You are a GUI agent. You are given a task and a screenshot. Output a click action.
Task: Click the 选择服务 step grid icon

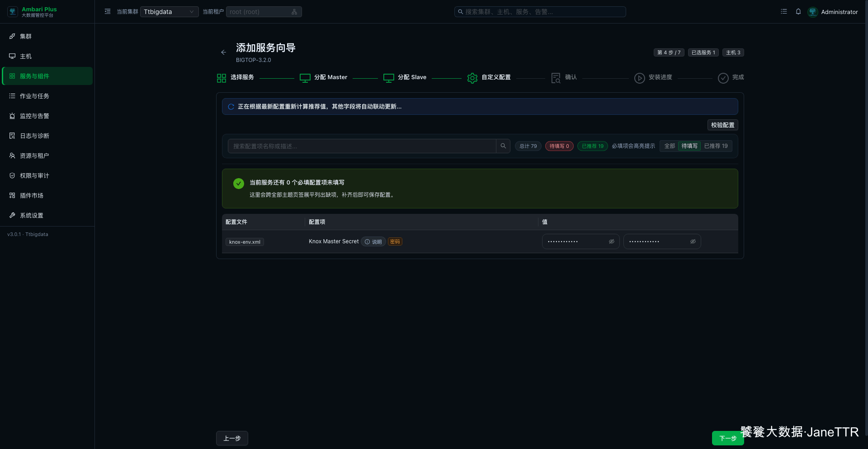[x=222, y=78]
